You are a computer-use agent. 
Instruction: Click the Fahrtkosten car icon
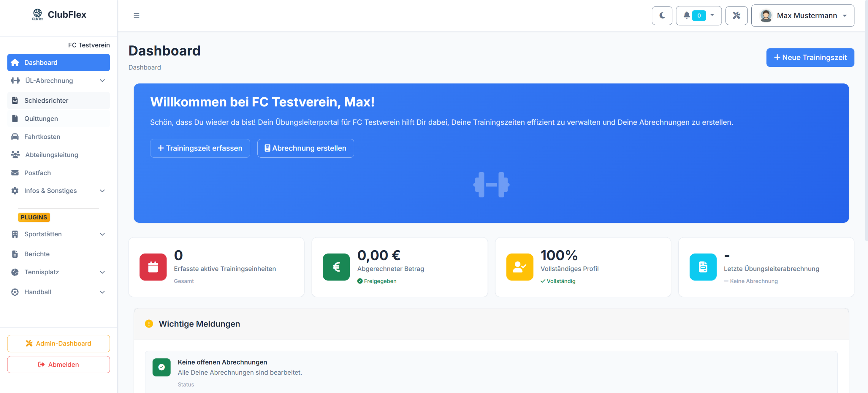pyautogui.click(x=15, y=137)
